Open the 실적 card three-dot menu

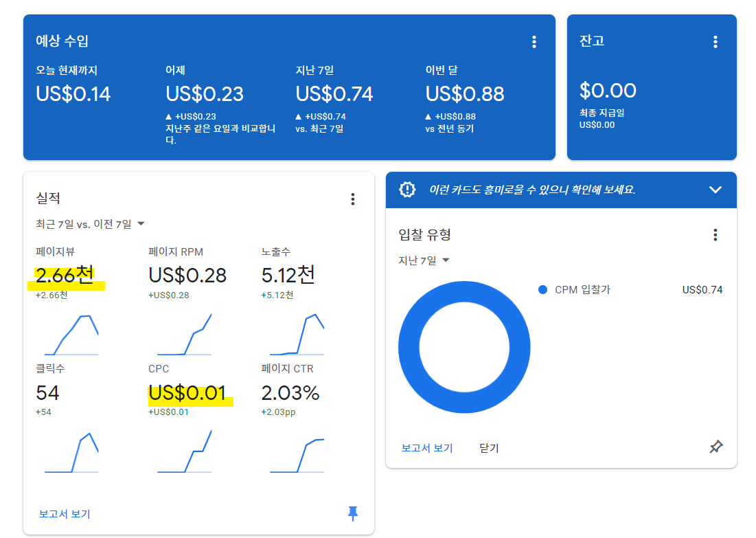click(x=352, y=199)
